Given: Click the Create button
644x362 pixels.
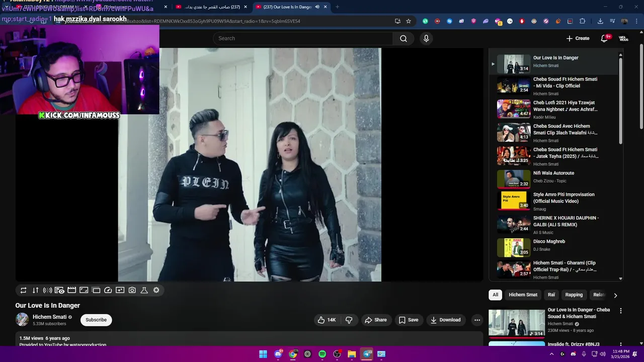Looking at the screenshot, I should click(578, 38).
